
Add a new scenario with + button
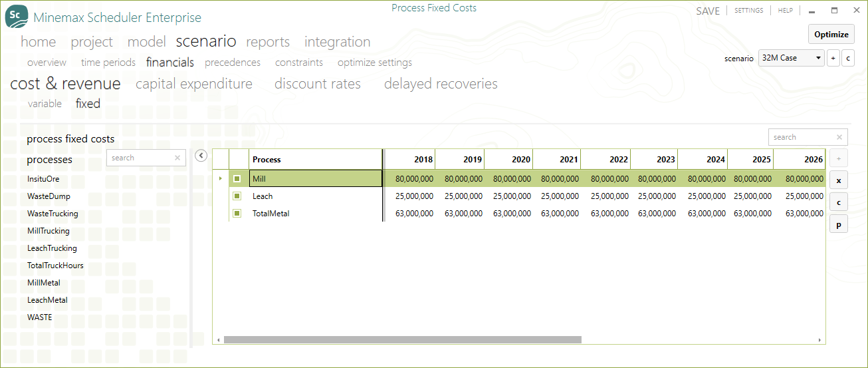pos(833,58)
